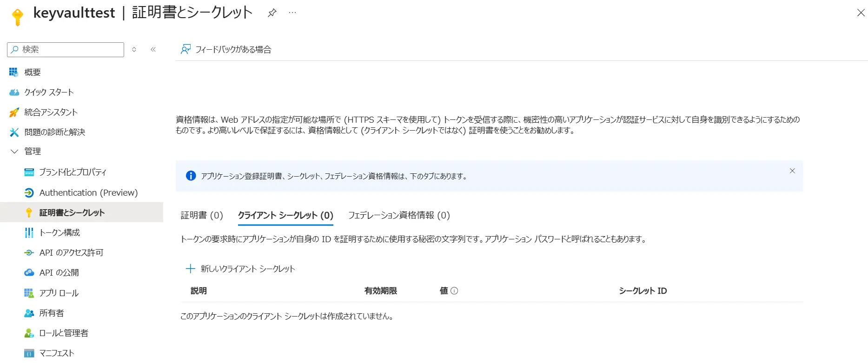Switch to the 証明書 (0) tab
This screenshot has height=363, width=868.
click(x=202, y=215)
